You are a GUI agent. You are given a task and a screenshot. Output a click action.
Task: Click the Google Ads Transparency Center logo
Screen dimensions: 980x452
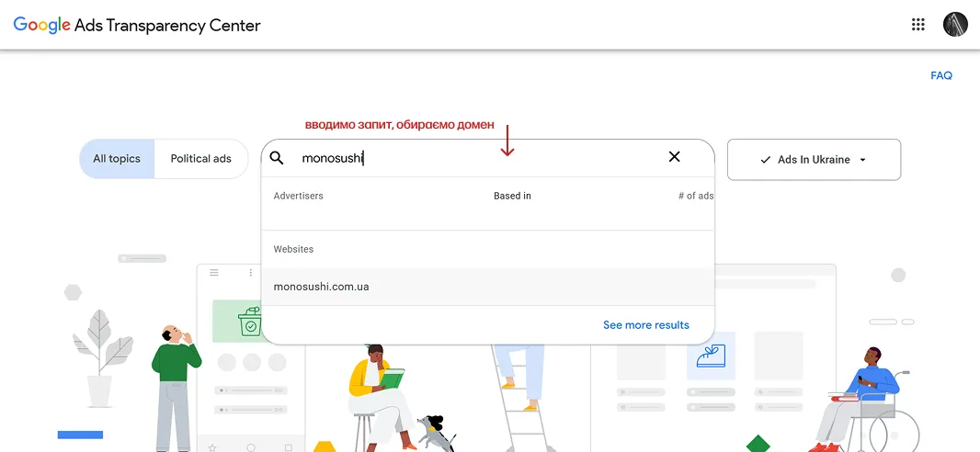point(137,25)
